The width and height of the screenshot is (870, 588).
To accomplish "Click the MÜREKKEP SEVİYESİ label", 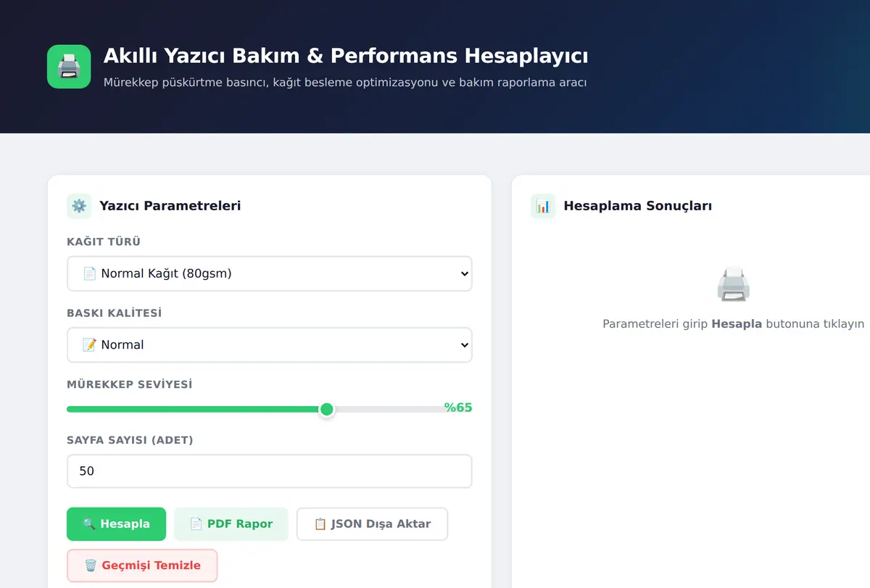I will tap(130, 384).
